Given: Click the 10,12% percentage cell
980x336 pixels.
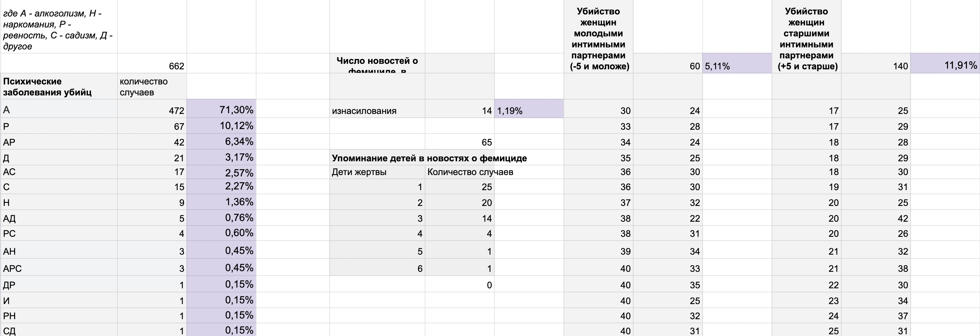Looking at the screenshot, I should [221, 126].
